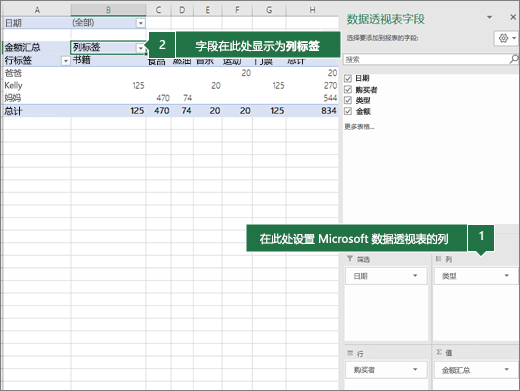Select column F header
Viewport: 520px width, 391px height.
237,10
